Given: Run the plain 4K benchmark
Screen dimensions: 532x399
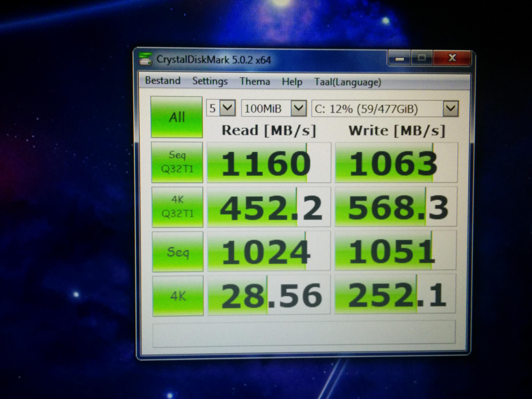Looking at the screenshot, I should [x=178, y=296].
